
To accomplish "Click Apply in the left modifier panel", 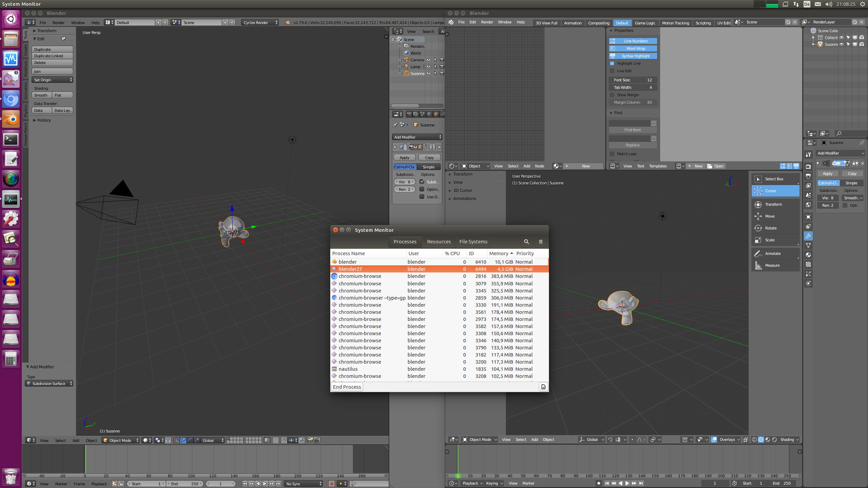I will click(405, 158).
